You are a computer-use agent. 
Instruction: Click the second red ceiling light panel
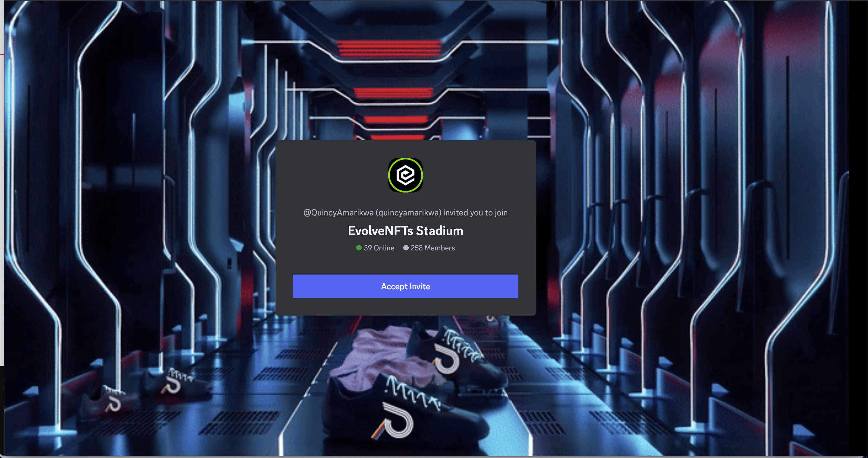(394, 92)
